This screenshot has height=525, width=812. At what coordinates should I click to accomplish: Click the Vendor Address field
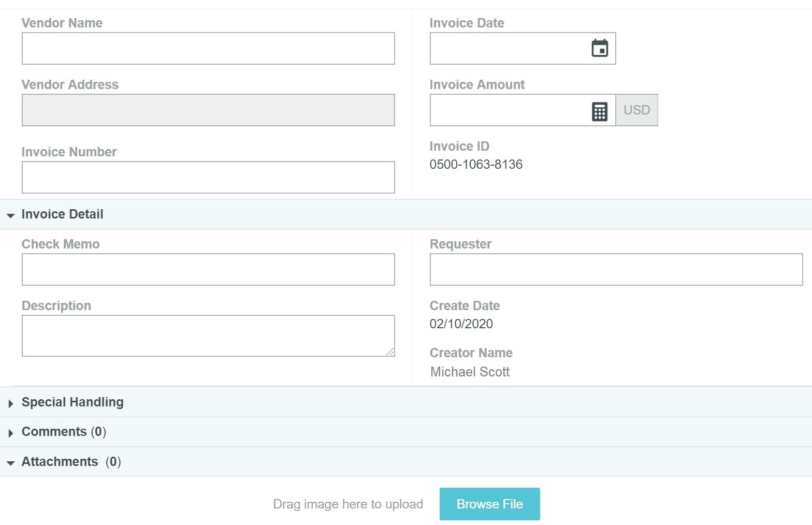208,110
